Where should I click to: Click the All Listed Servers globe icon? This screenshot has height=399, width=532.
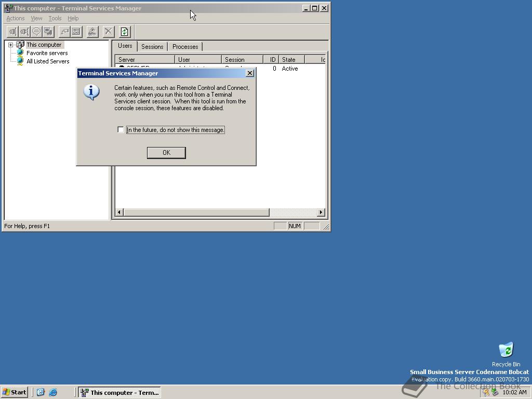(x=20, y=61)
